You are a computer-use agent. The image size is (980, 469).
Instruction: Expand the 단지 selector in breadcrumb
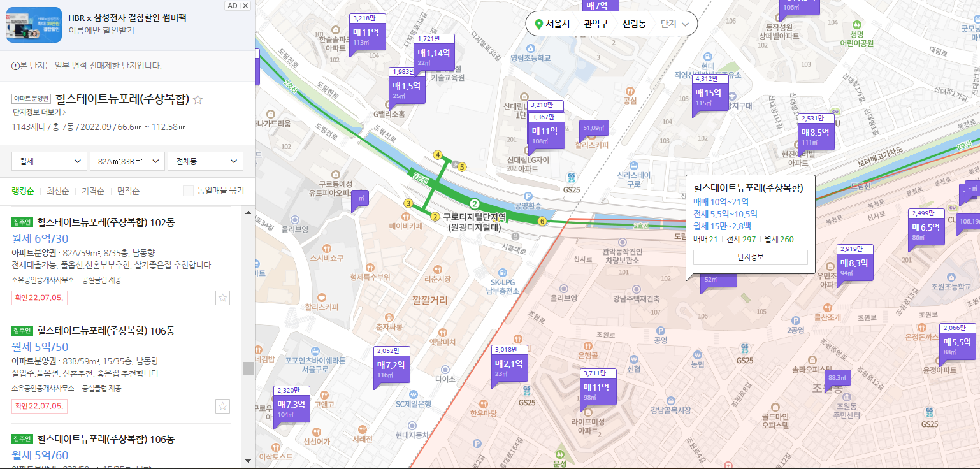click(x=675, y=24)
